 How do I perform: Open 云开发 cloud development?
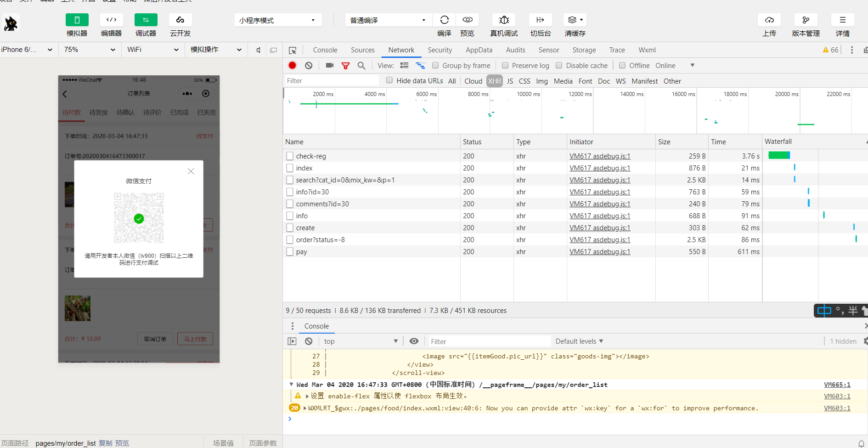pos(180,20)
